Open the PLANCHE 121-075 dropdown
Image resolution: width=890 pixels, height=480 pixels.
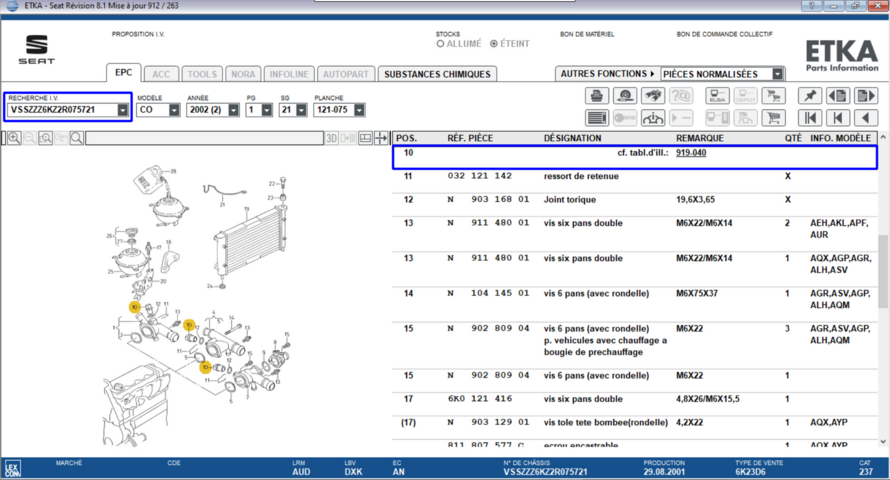[x=359, y=110]
